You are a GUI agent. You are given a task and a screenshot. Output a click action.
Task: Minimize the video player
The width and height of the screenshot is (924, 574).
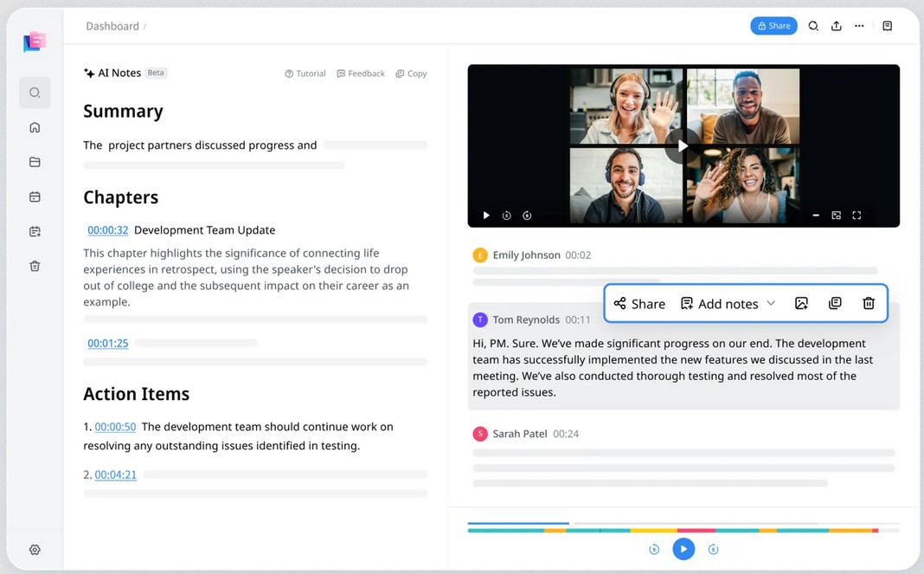(x=816, y=216)
